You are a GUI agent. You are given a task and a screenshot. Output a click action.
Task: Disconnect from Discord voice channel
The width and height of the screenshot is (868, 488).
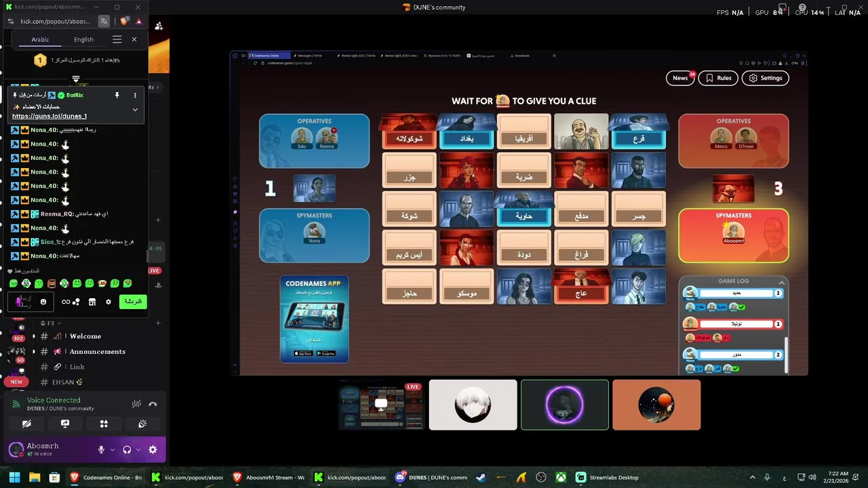click(x=153, y=404)
